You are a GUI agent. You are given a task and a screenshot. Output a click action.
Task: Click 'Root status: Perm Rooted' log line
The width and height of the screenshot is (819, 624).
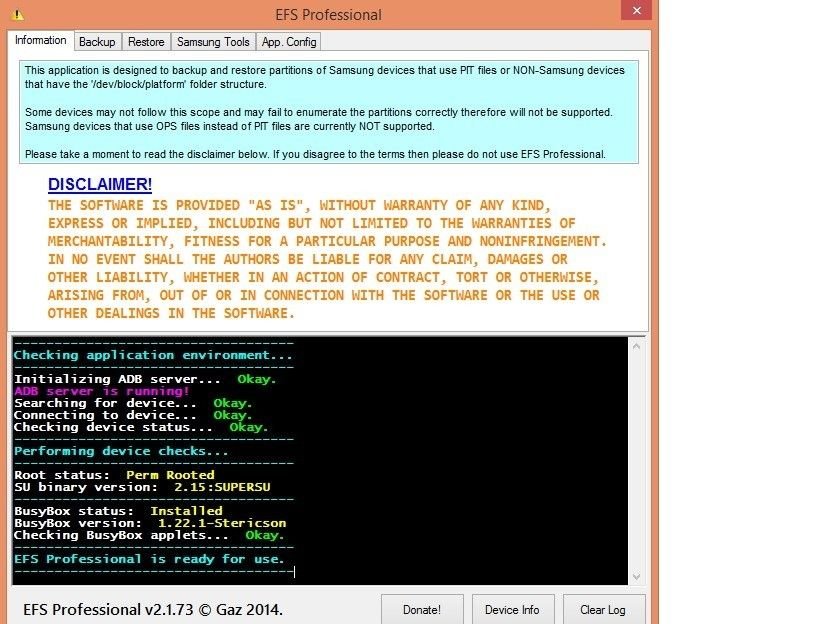[114, 475]
